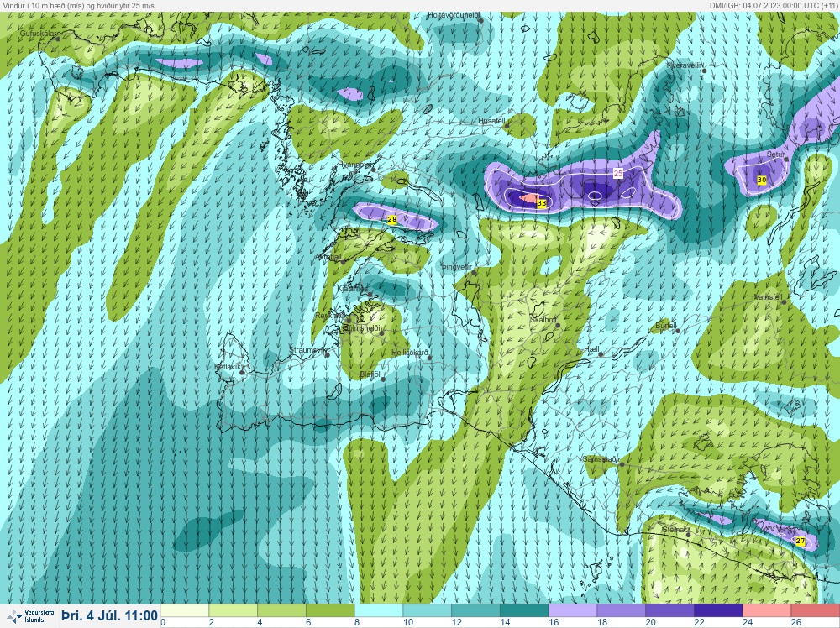Click the 4–6 m/s legend swatch
This screenshot has width=840, height=628.
click(281, 611)
